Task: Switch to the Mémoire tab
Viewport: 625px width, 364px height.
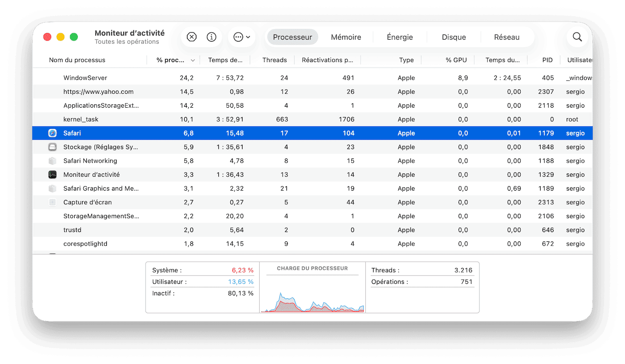Action: tap(346, 37)
